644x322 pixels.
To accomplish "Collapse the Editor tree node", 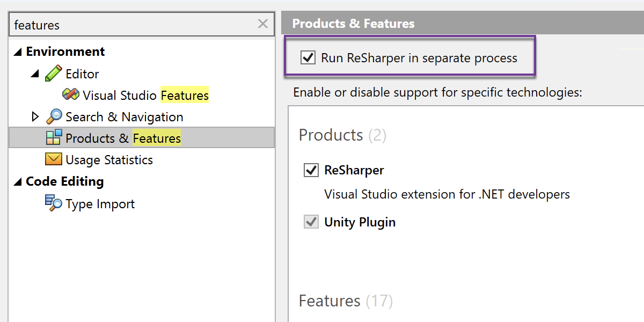I will click(35, 74).
